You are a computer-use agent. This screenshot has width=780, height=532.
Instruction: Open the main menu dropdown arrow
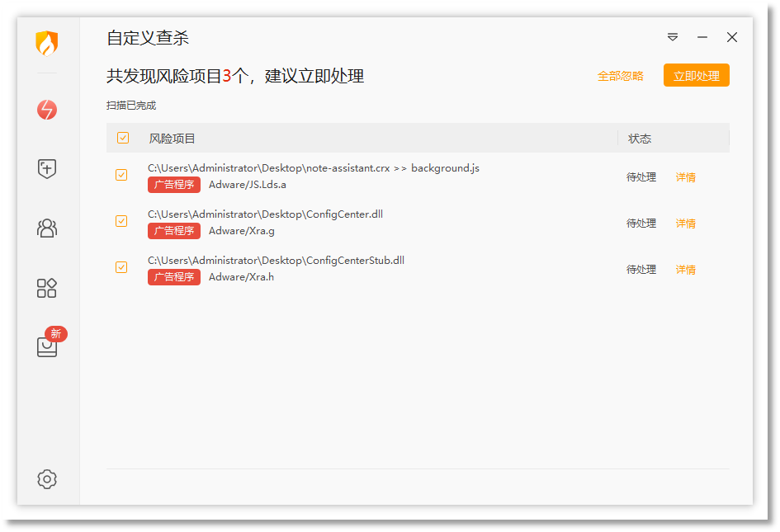tap(673, 37)
